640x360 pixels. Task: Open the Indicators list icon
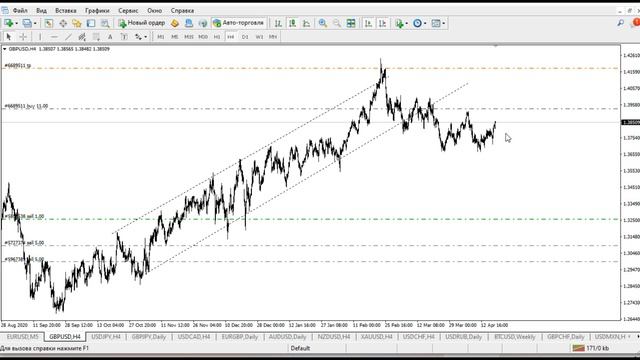pyautogui.click(x=399, y=23)
